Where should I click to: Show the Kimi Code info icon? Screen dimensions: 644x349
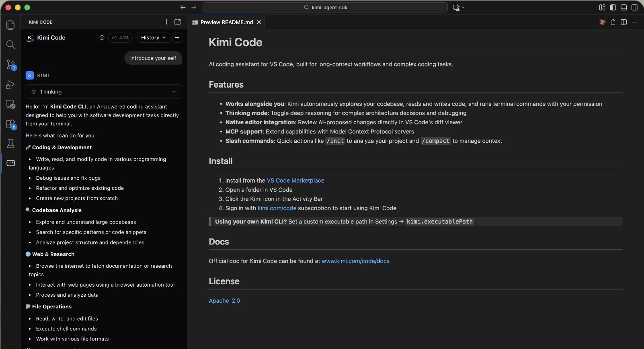click(102, 37)
